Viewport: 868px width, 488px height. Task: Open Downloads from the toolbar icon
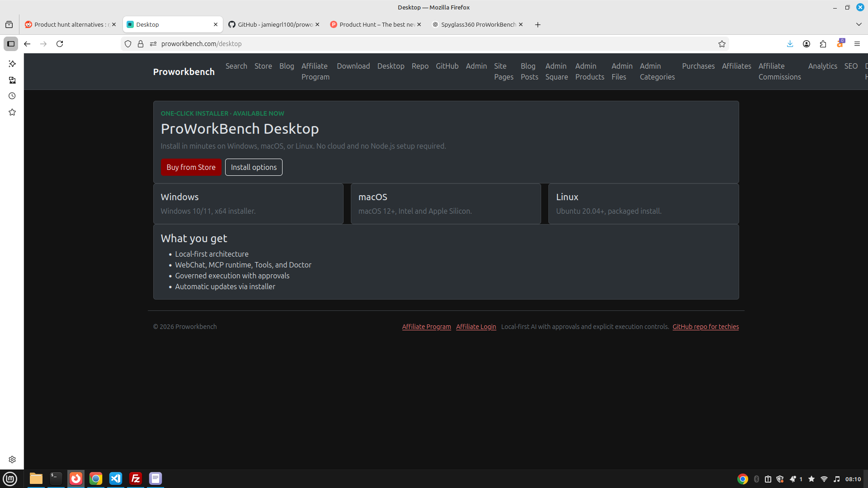point(790,44)
